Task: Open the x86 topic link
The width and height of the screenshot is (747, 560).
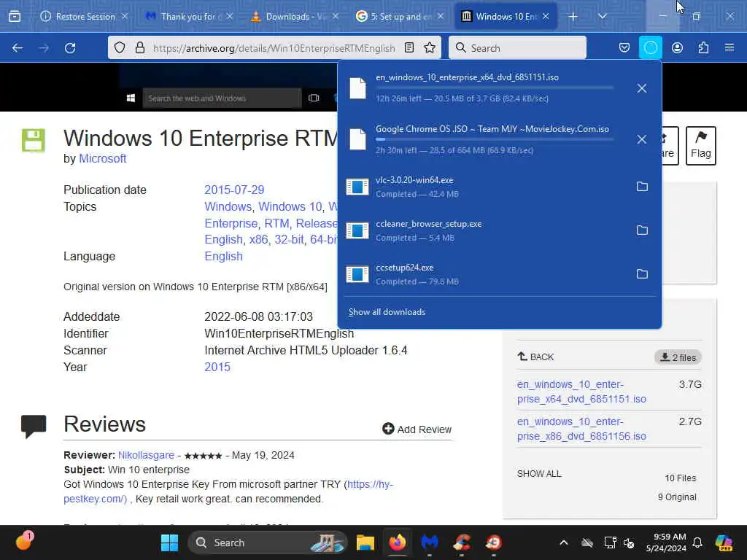Action: [x=258, y=239]
